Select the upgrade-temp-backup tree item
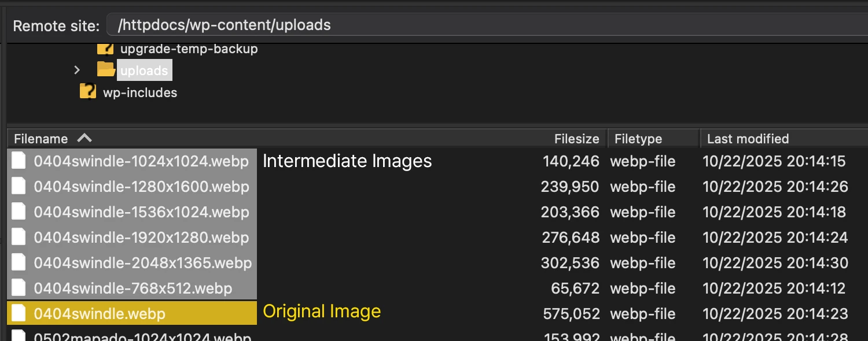Screen dimensions: 868x341 [189, 49]
